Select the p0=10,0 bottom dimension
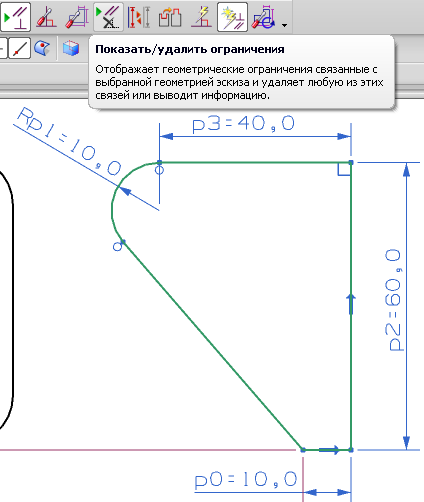424x502 pixels. (246, 480)
